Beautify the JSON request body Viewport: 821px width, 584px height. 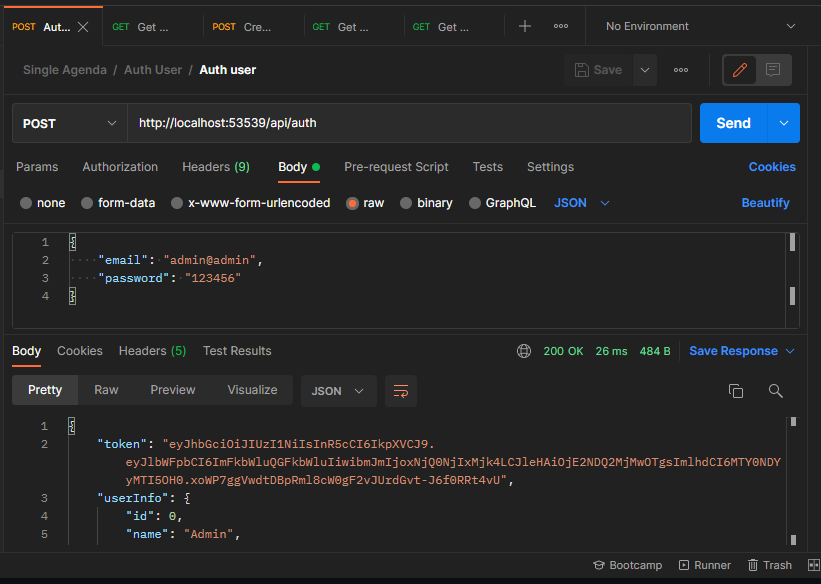[x=765, y=202]
